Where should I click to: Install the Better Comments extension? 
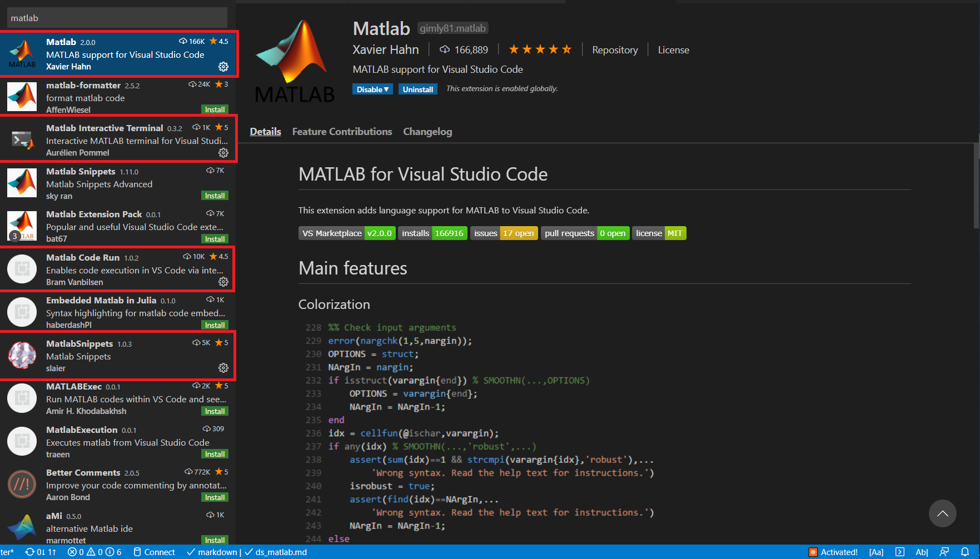pos(215,497)
